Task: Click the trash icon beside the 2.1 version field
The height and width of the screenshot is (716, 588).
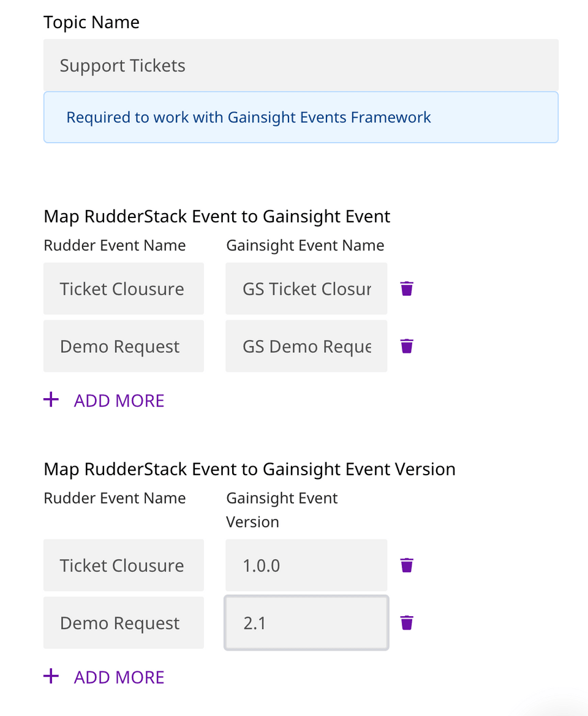Action: point(406,623)
